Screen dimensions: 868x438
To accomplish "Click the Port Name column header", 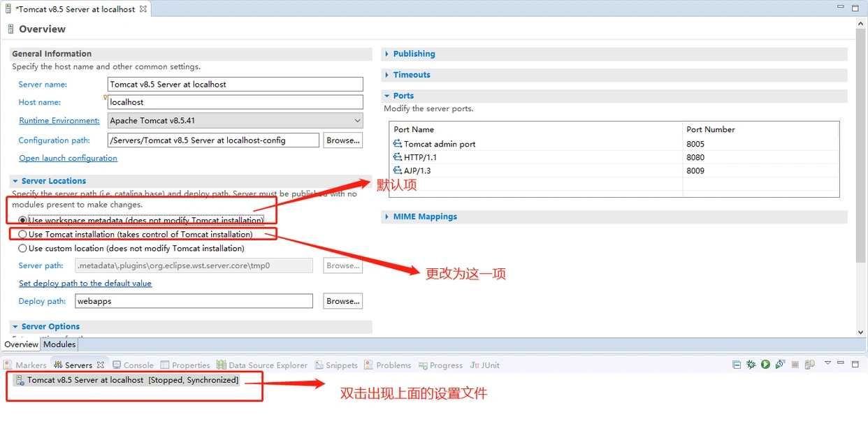I will 536,129.
